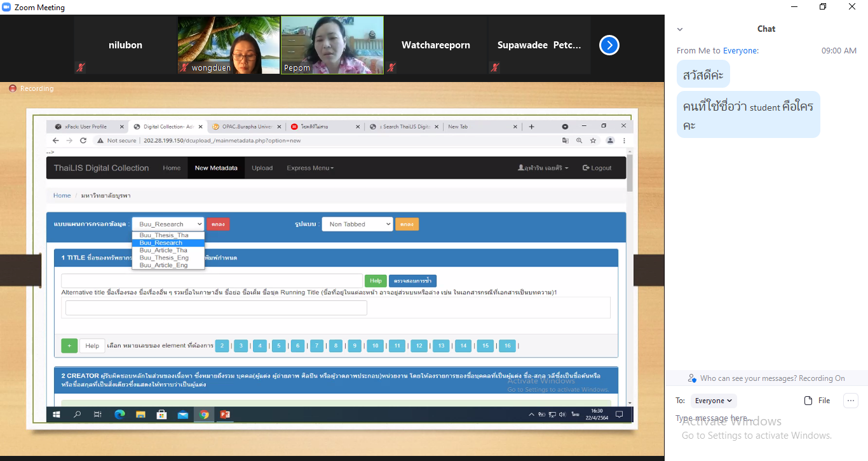Open the Express Menu dropdown
The width and height of the screenshot is (868, 461).
coord(310,168)
